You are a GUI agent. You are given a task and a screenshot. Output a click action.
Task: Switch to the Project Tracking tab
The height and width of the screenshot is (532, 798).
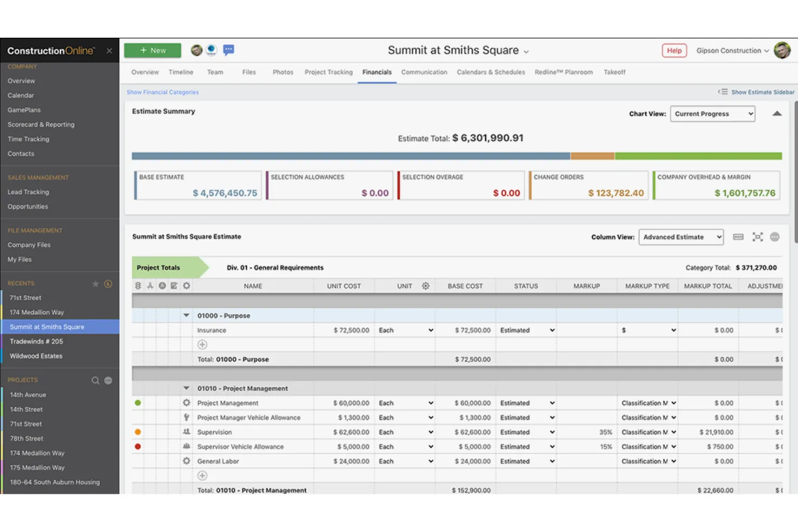(328, 72)
